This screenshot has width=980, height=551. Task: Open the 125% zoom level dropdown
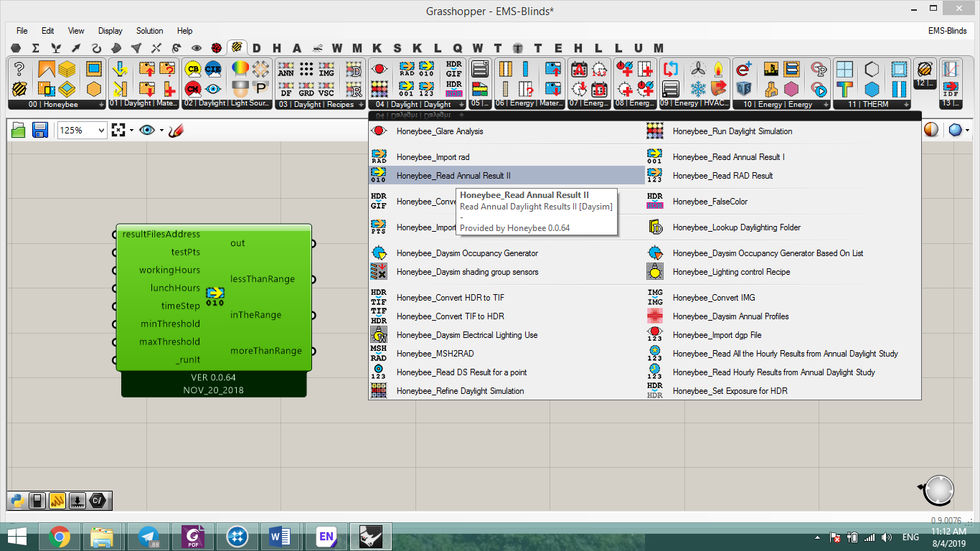pyautogui.click(x=100, y=131)
